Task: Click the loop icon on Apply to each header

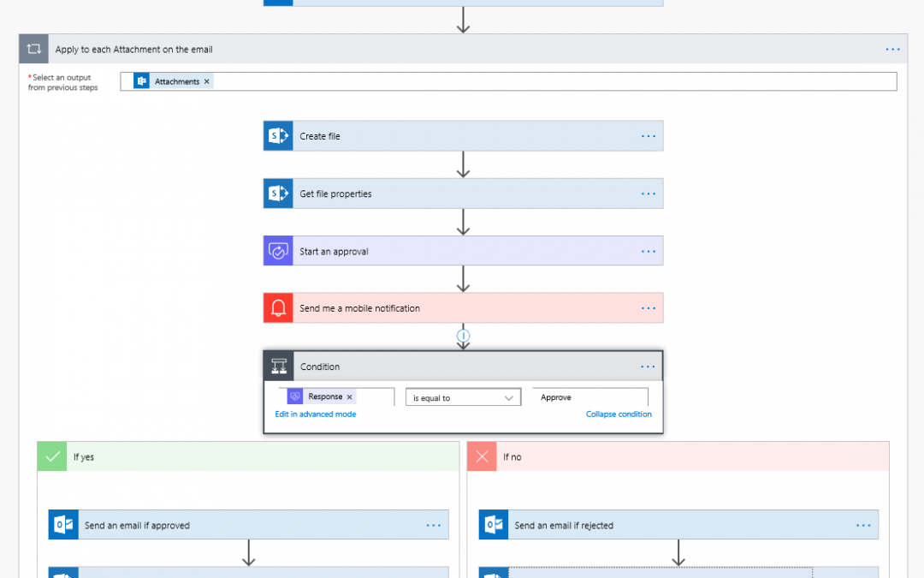Action: 34,50
